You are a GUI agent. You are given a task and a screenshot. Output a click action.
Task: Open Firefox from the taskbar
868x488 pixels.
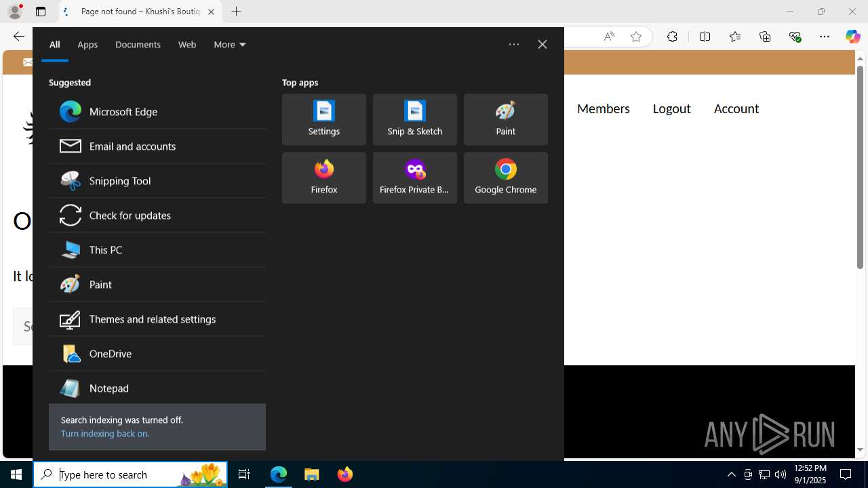point(345,474)
